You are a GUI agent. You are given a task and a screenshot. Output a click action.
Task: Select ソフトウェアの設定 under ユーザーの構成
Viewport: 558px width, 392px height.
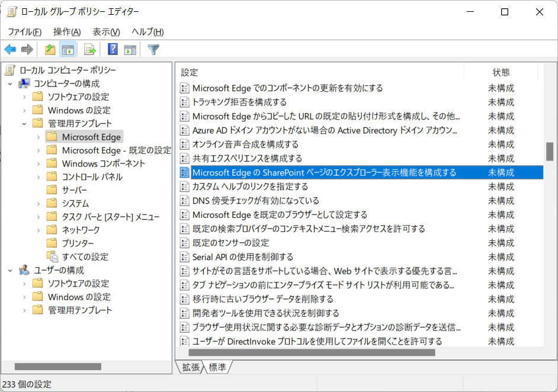(x=78, y=284)
